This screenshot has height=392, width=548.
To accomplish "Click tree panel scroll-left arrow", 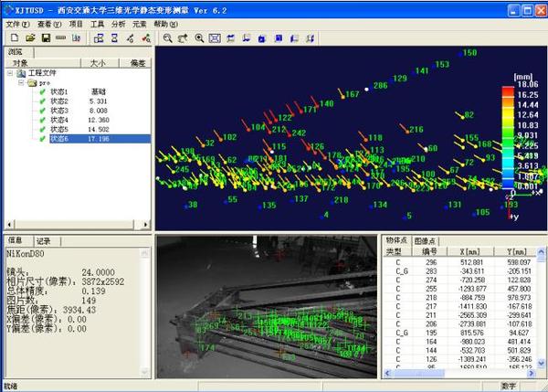I will (10, 224).
